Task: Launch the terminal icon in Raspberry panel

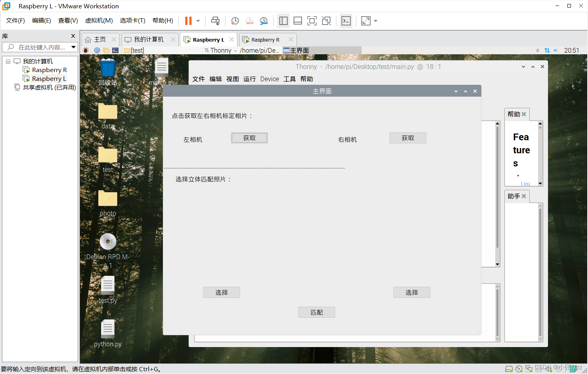Action: pos(115,50)
